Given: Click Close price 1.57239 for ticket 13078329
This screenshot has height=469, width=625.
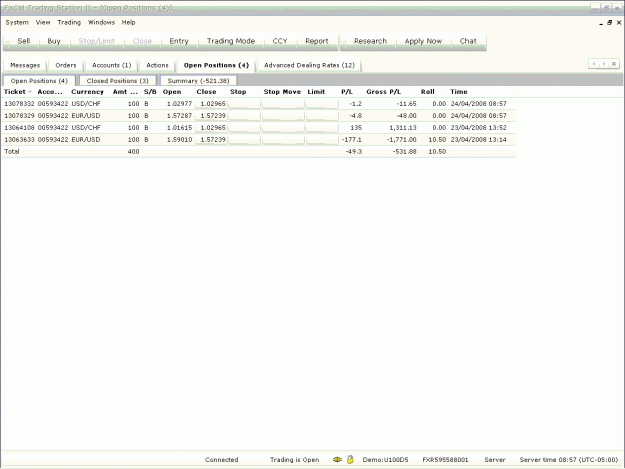Looking at the screenshot, I should 211,116.
